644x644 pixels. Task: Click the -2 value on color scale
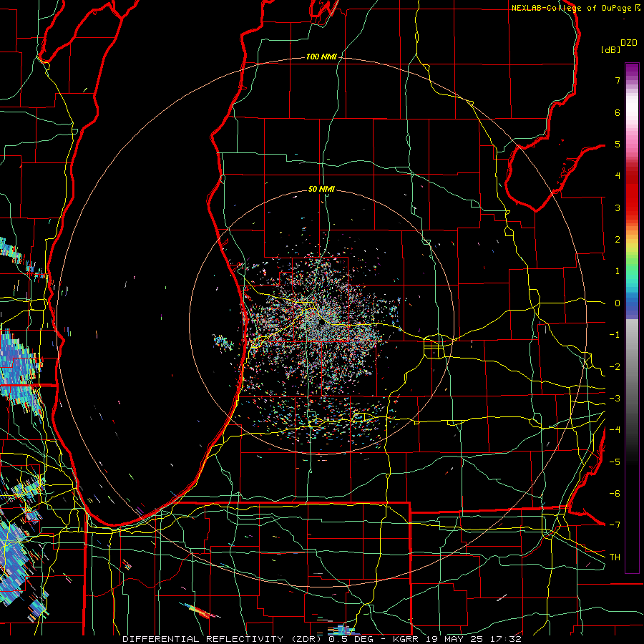[615, 366]
